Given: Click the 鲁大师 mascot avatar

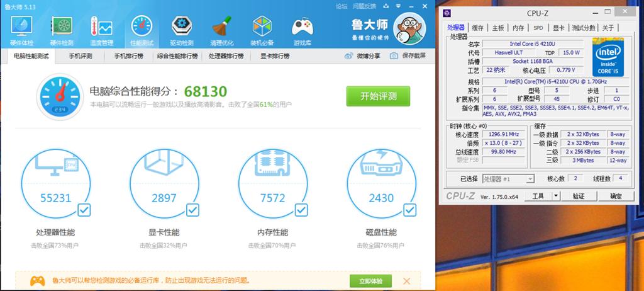Looking at the screenshot, I should (x=409, y=28).
